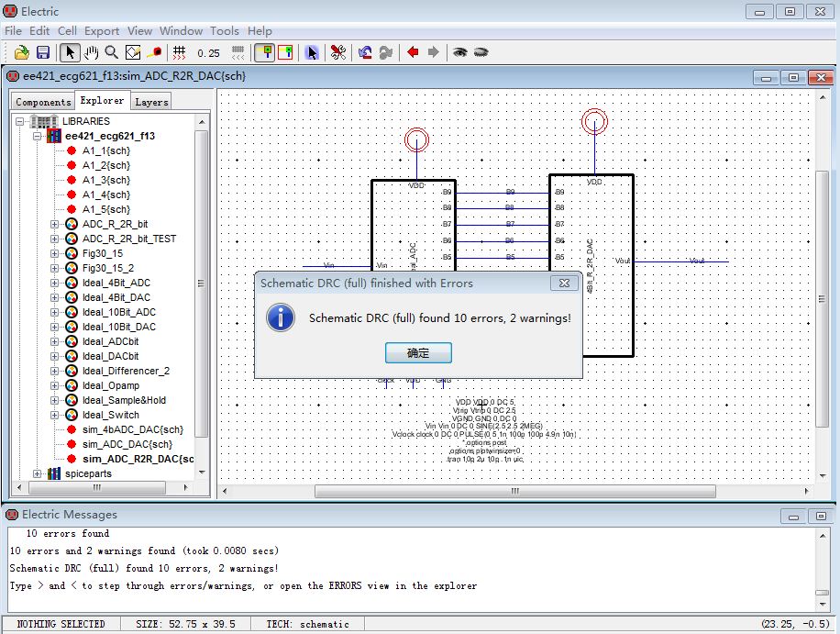Close the Schematic DRC dialog
Screen dimensions: 840x634
564,284
